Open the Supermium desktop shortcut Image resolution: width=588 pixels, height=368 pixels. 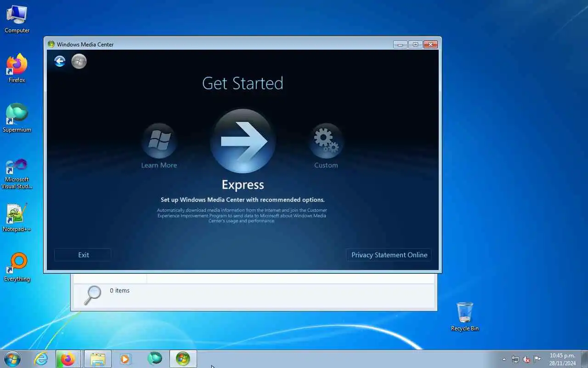tap(17, 118)
